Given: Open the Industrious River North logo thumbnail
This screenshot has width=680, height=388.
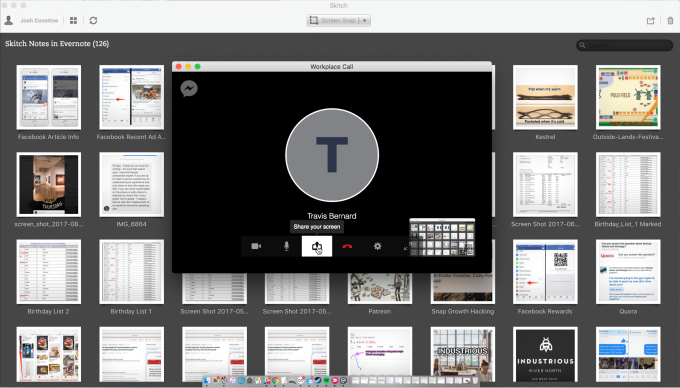Looking at the screenshot, I should (545, 355).
